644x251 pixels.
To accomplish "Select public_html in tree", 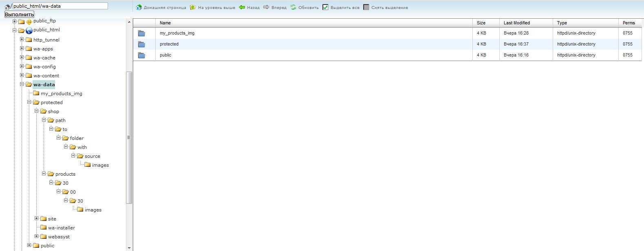I will pyautogui.click(x=46, y=30).
